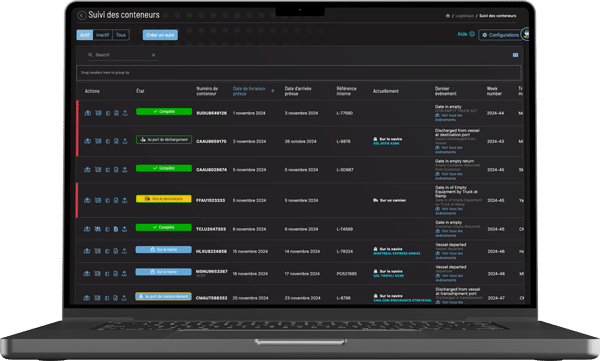
Task: Open Voir tous les événements in row L-9876
Action: tap(448, 150)
